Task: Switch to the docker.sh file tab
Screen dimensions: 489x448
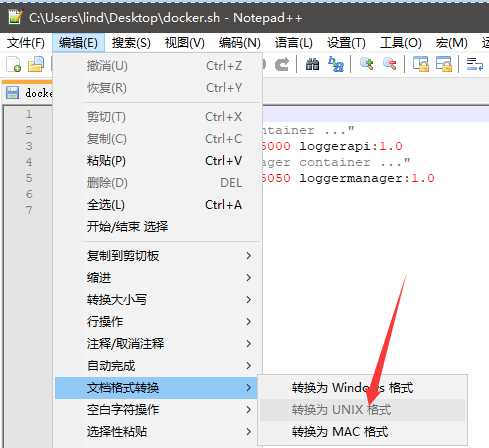Action: point(28,93)
